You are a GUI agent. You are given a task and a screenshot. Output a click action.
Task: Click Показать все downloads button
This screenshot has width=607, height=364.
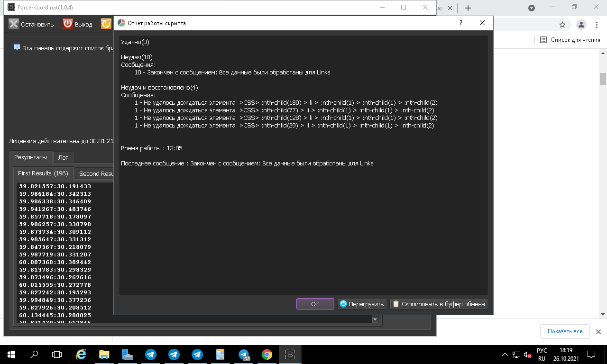tap(564, 331)
